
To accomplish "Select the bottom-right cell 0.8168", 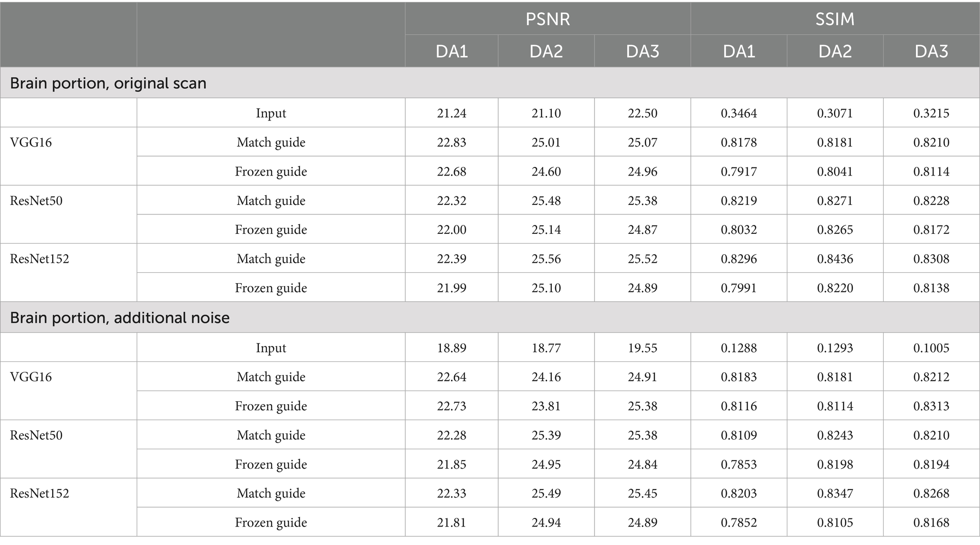I will coord(931,522).
